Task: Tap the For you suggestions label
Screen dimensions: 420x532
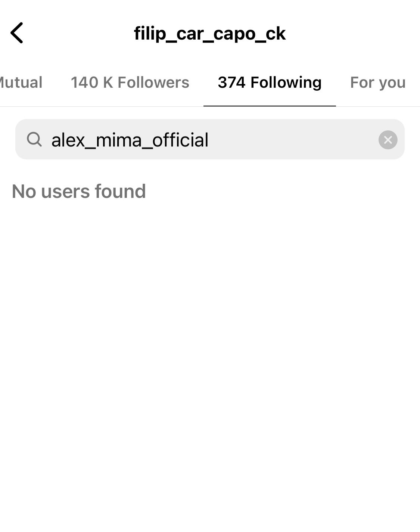Action: point(377,83)
